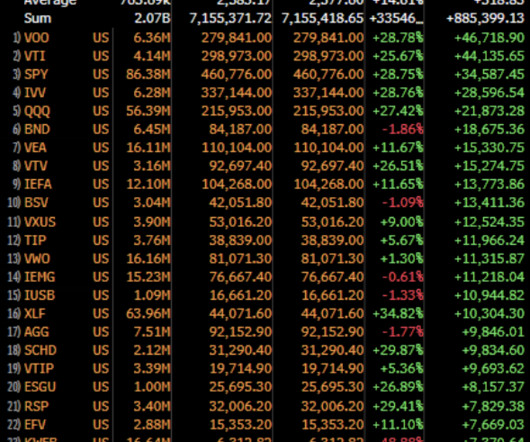Screen dimensions: 530x442
Task: Select the BSV ticker
Action: [37, 202]
